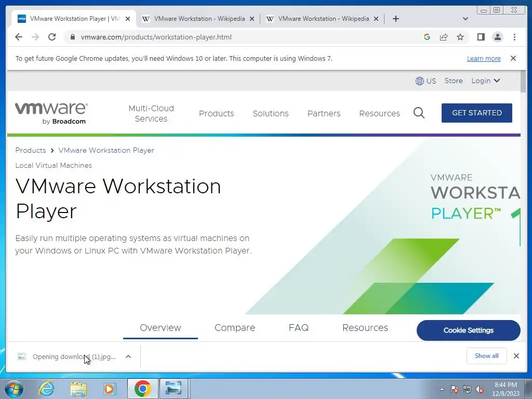Viewport: 532px width, 399px height.
Task: Bookmark this page with the star icon
Action: point(460,37)
